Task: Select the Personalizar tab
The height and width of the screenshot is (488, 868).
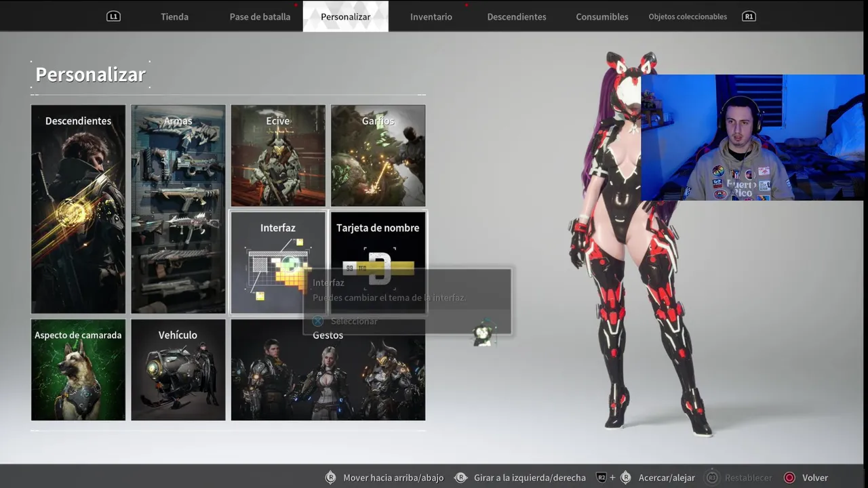Action: pyautogui.click(x=346, y=16)
